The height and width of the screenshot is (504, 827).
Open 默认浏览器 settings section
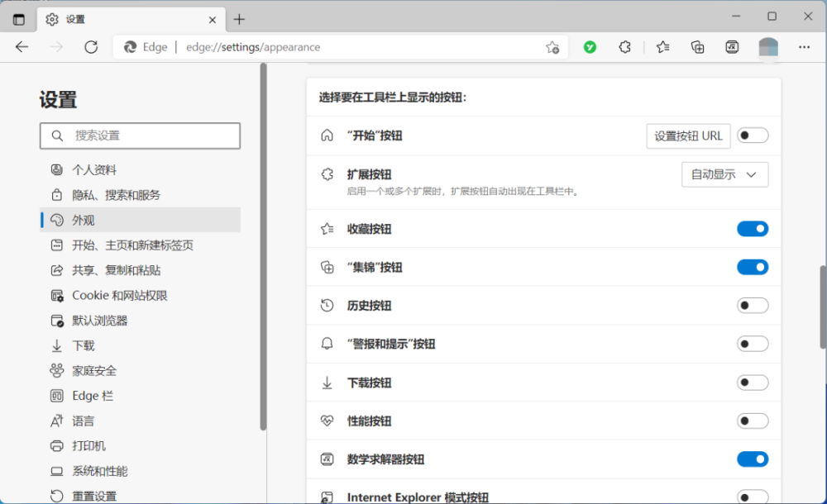pyautogui.click(x=141, y=321)
